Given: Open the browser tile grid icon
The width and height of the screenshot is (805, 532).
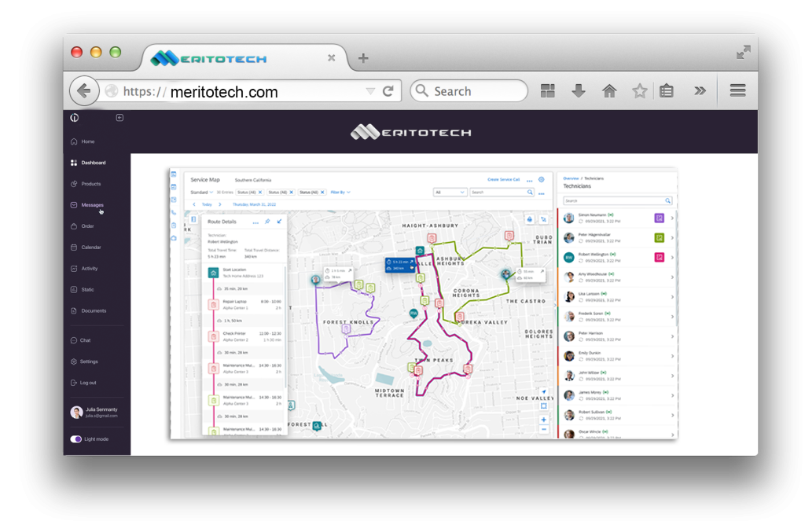Looking at the screenshot, I should coord(547,91).
